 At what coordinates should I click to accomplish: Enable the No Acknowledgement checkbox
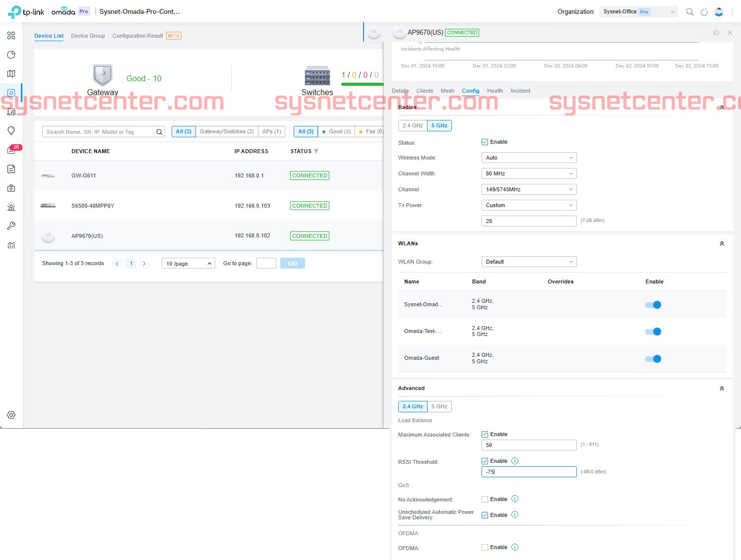[x=485, y=499]
